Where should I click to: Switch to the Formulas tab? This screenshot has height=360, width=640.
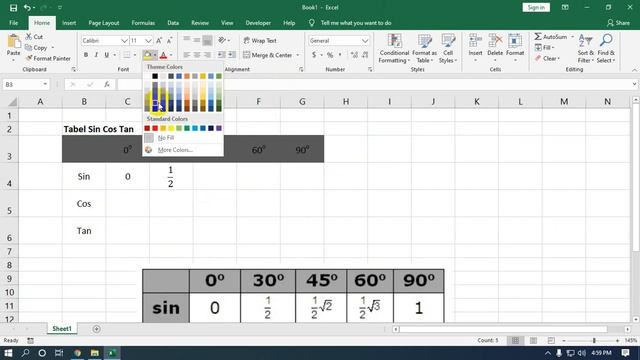click(143, 23)
